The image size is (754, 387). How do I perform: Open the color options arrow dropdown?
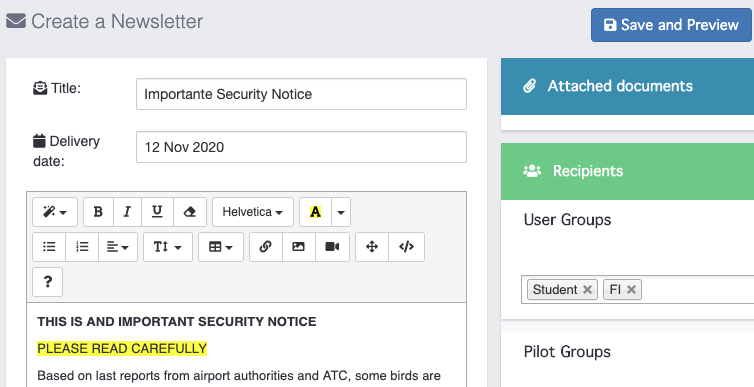tap(341, 212)
